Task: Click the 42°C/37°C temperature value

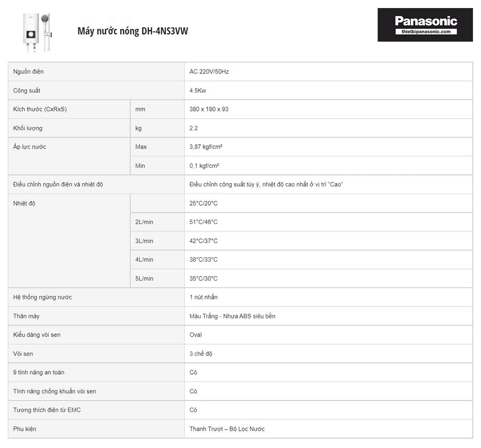Action: point(204,241)
